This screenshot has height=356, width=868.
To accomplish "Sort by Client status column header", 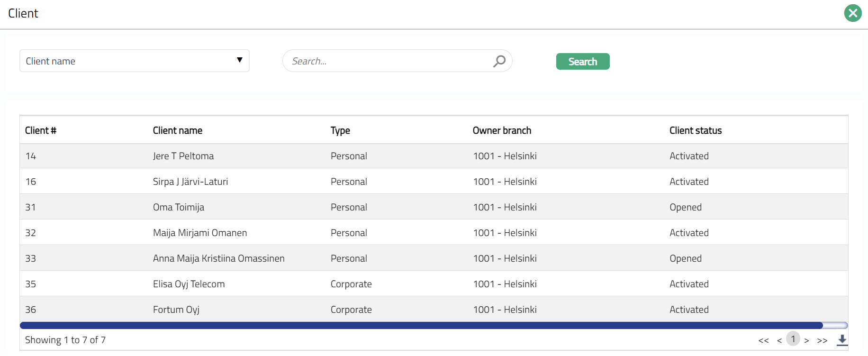I will point(695,130).
